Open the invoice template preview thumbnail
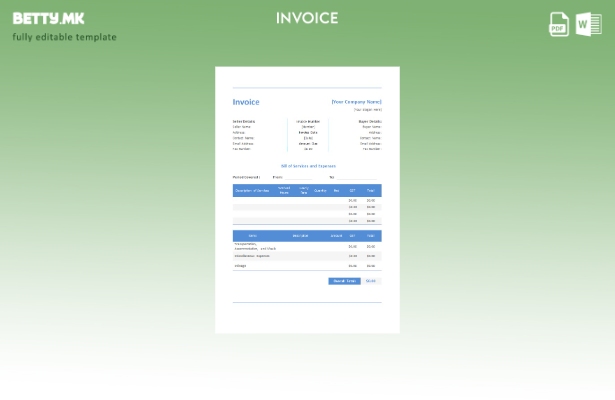 click(307, 200)
